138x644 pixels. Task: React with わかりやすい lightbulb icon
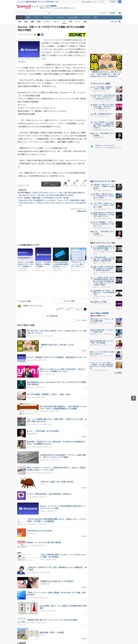[x=74, y=183]
